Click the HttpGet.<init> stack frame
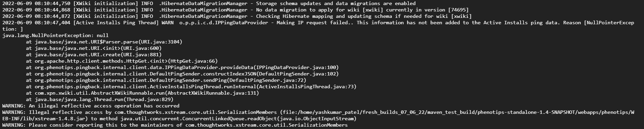 click(122, 61)
